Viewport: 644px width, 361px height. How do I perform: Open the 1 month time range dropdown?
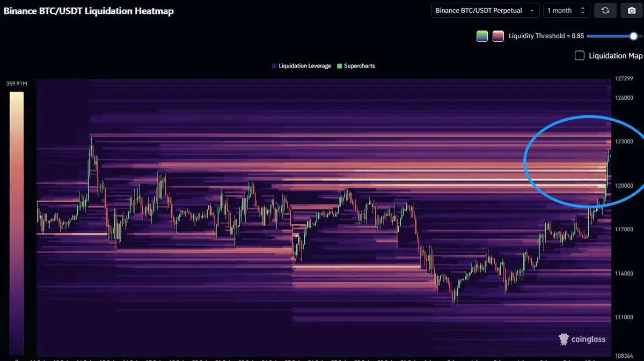pyautogui.click(x=567, y=11)
